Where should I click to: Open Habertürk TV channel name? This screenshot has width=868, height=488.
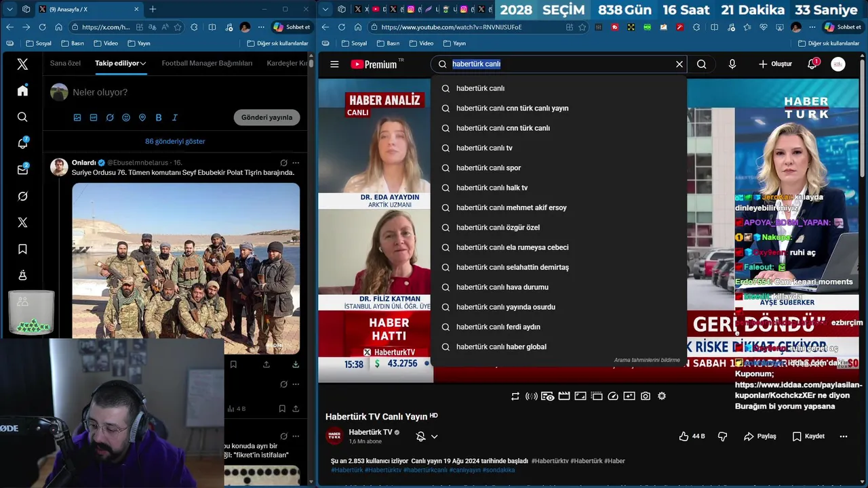(x=370, y=432)
